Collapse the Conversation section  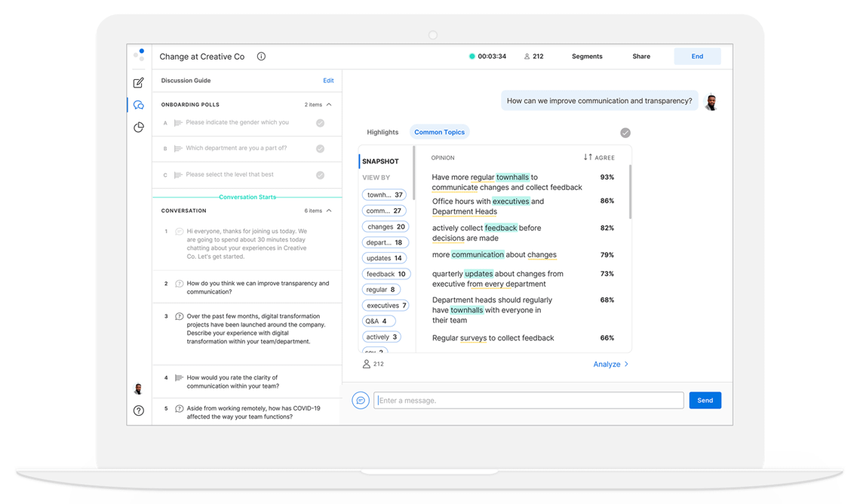329,211
